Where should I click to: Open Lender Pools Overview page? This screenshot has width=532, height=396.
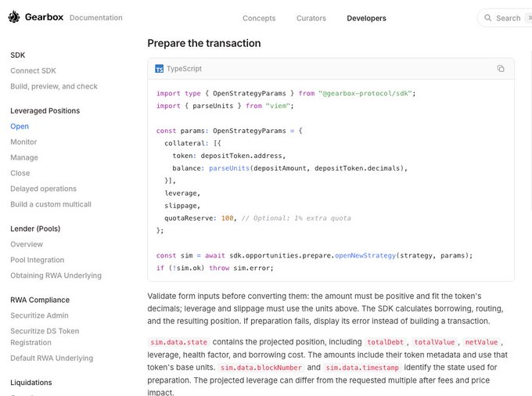27,244
